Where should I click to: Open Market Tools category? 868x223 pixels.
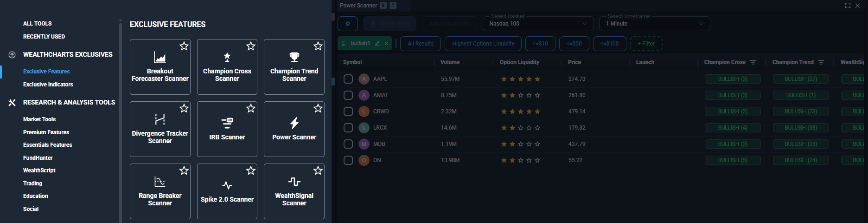point(39,119)
